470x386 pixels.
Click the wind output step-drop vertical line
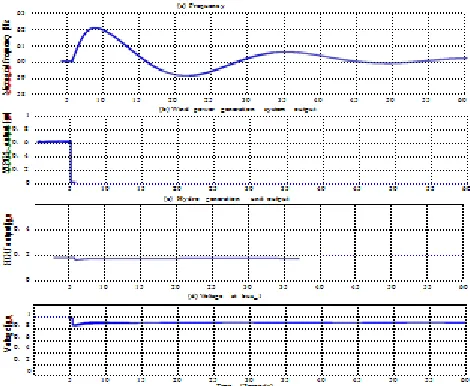tap(70, 162)
